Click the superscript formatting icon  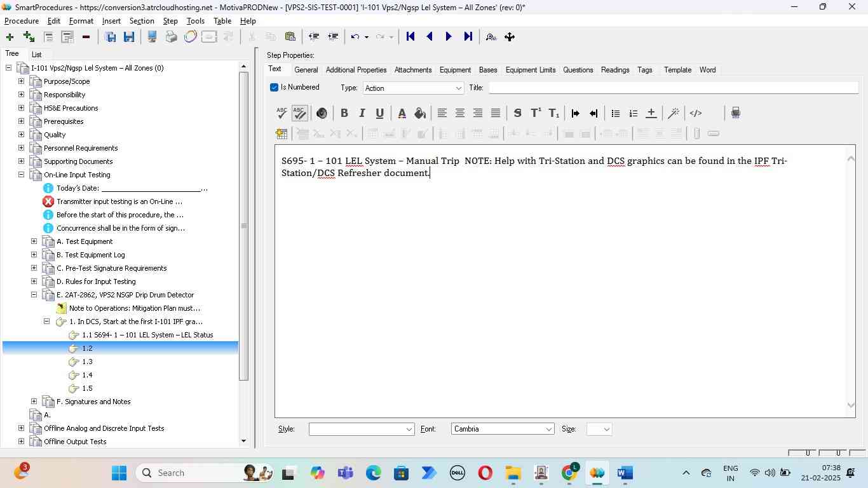coord(536,113)
